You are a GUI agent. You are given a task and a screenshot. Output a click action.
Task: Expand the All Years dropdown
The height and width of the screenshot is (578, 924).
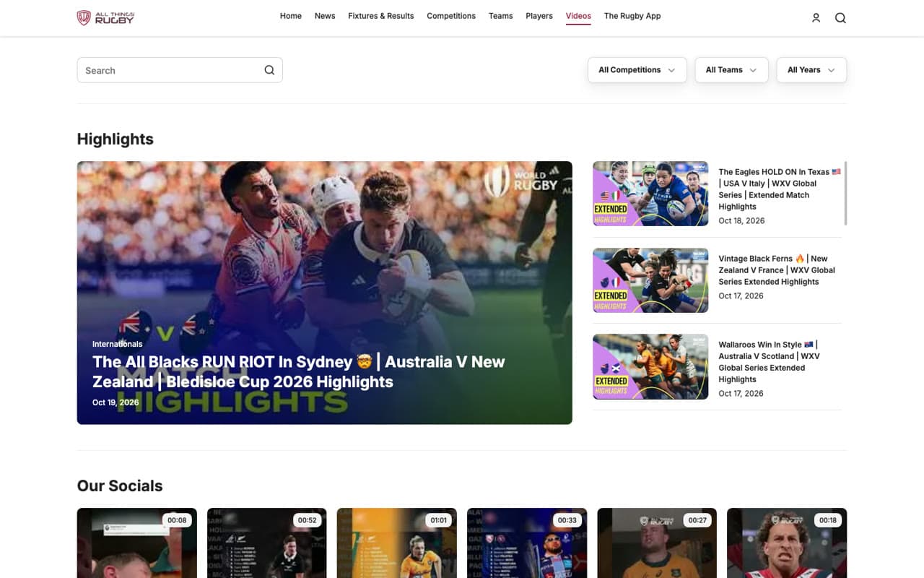(811, 70)
